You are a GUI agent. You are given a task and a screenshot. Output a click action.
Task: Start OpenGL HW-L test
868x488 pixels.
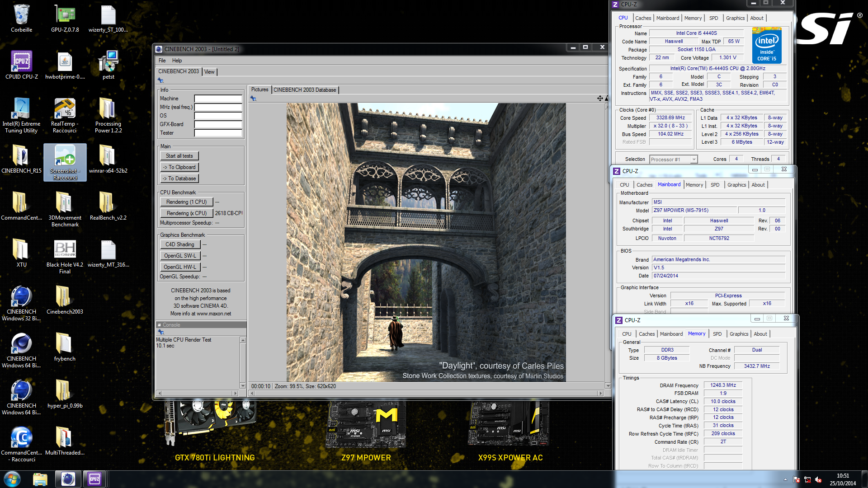179,267
